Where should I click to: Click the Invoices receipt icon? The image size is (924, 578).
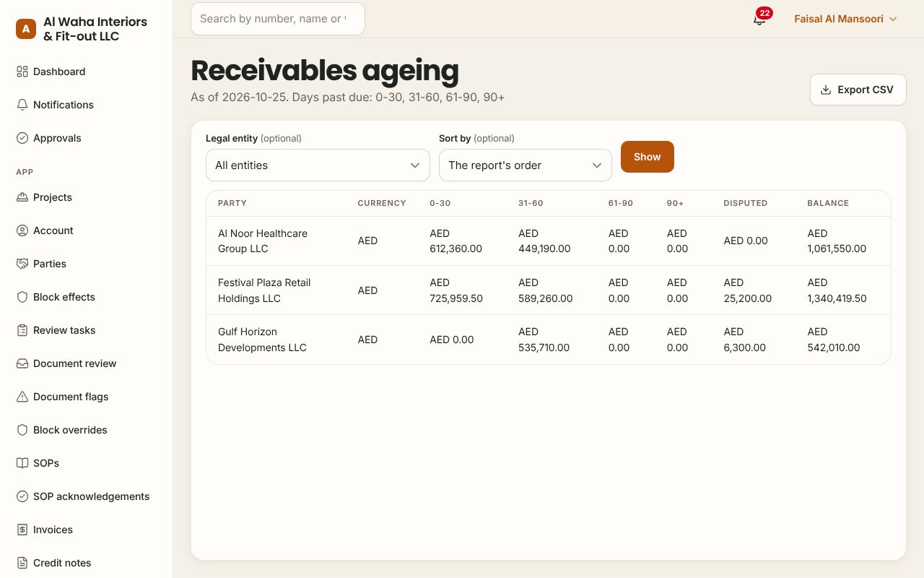tap(22, 530)
